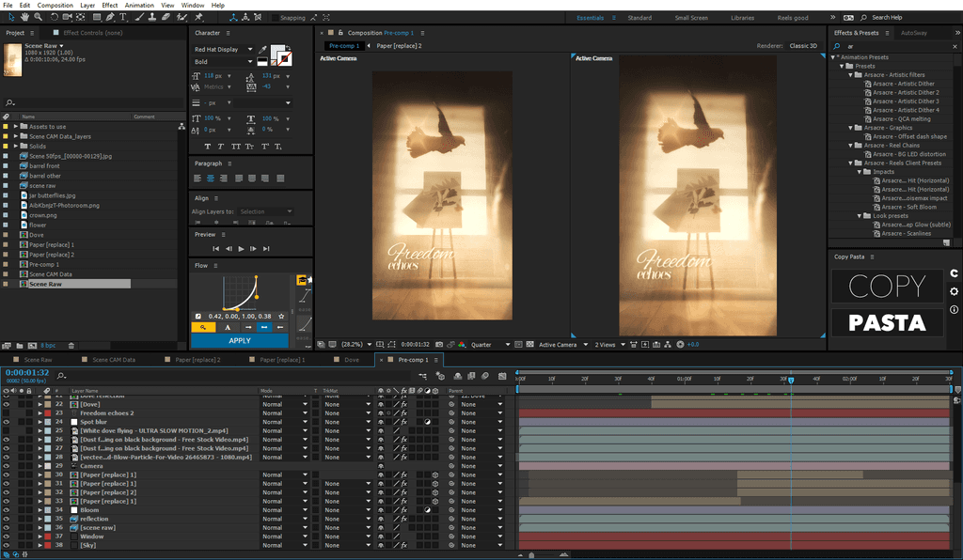Select the Hand tool in toolbar
Viewport: 963px width, 560px height.
(x=24, y=17)
